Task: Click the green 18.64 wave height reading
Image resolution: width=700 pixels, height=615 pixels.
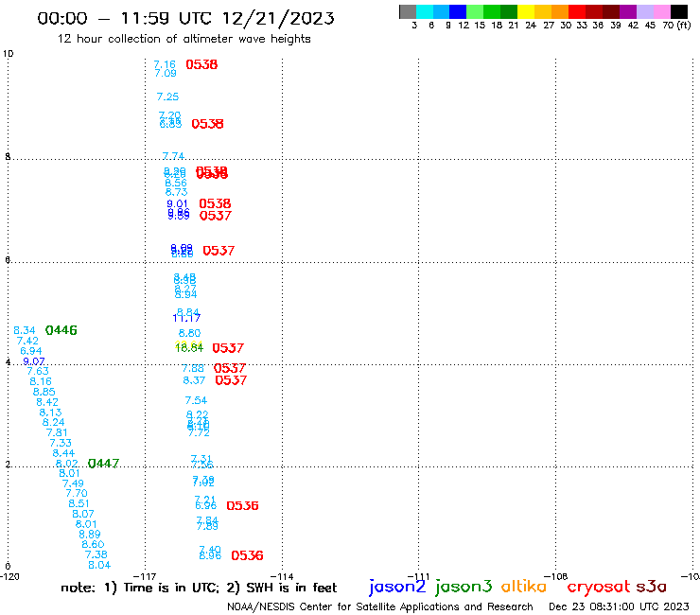Action: coord(189,348)
